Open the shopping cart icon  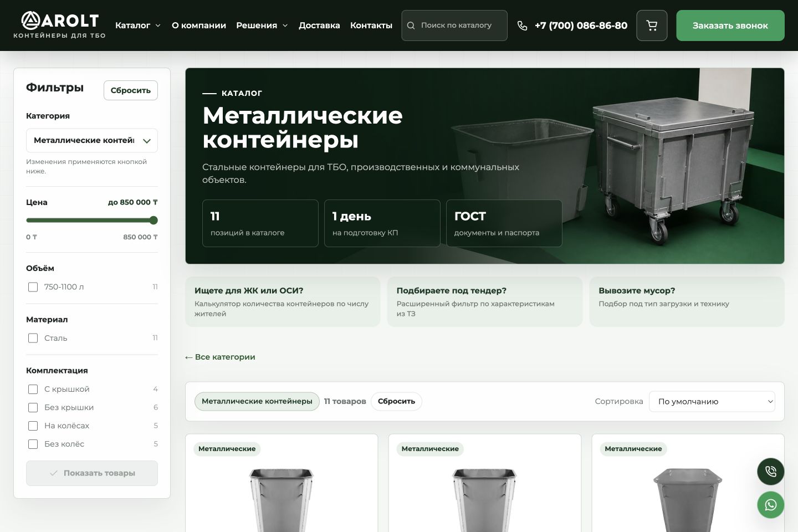coord(652,25)
